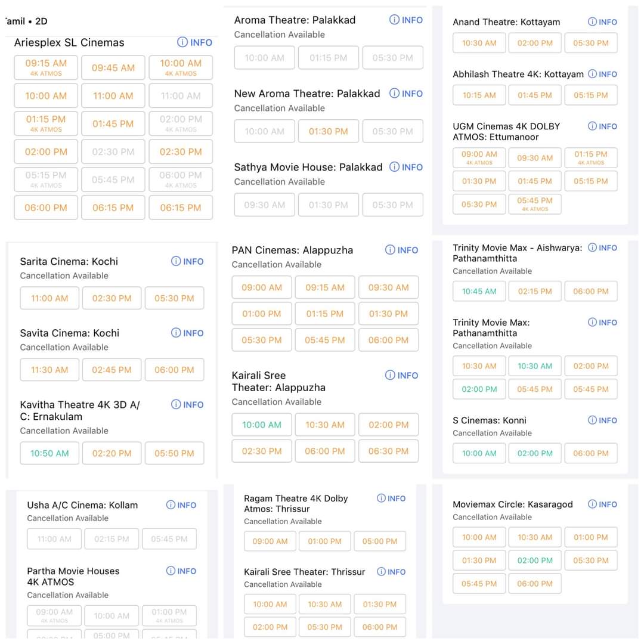
Task: Pick 02:45 PM show at Savita Cinema Kochi
Action: [x=112, y=370]
